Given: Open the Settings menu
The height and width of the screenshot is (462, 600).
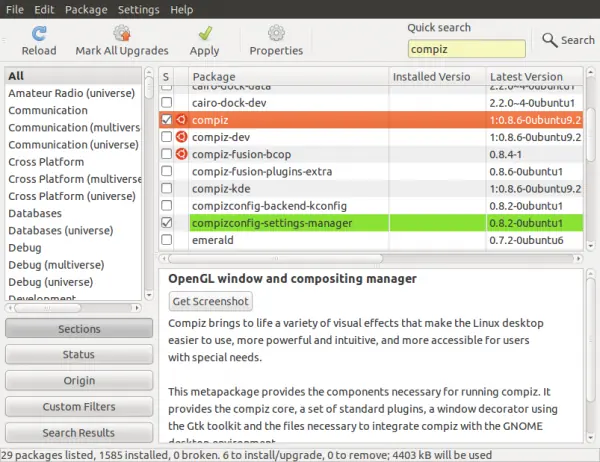Looking at the screenshot, I should point(139,10).
